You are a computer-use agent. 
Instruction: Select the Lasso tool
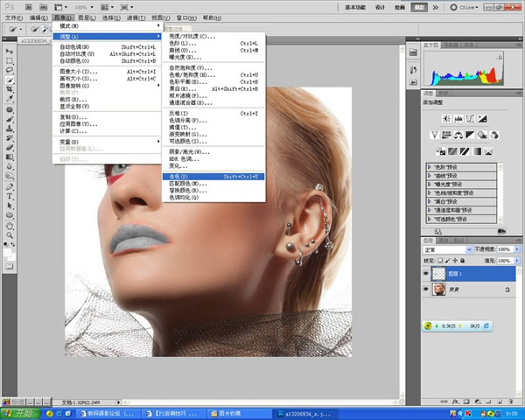pos(10,70)
